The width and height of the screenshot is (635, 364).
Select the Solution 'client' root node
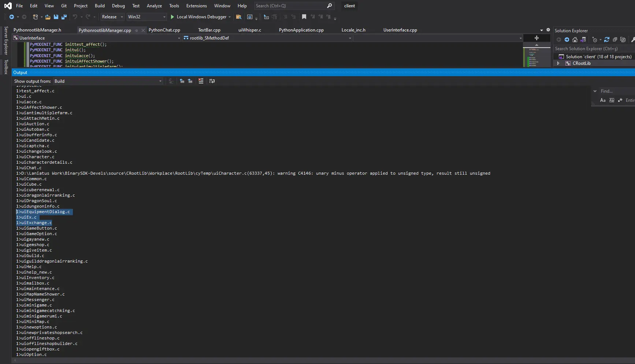[598, 57]
